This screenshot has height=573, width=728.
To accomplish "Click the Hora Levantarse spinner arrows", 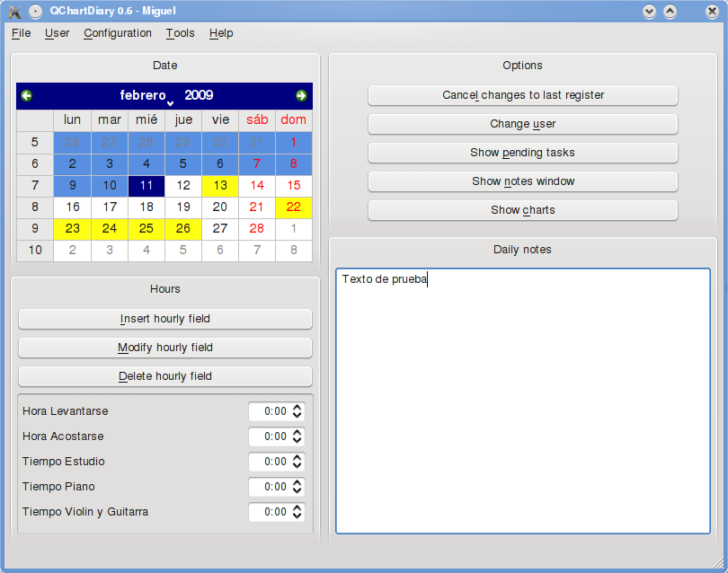I will click(297, 411).
